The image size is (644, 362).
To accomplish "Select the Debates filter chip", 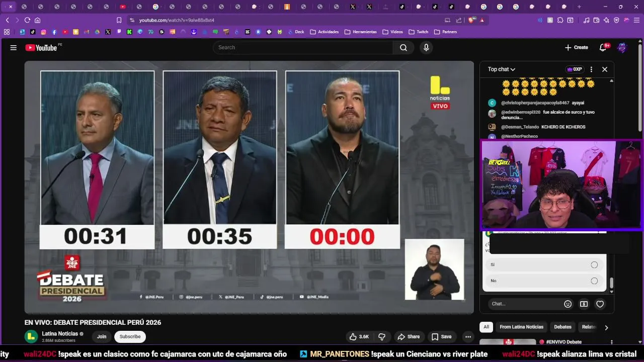I will point(562,327).
